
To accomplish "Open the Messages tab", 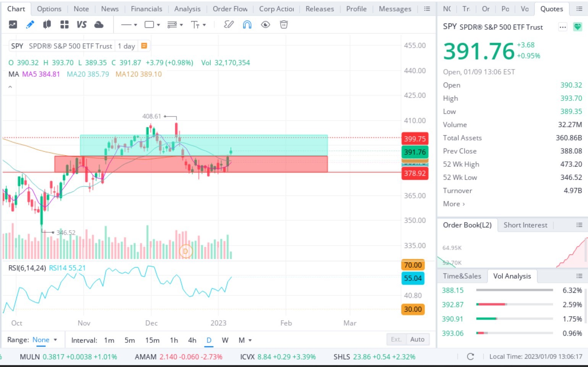I will (395, 9).
